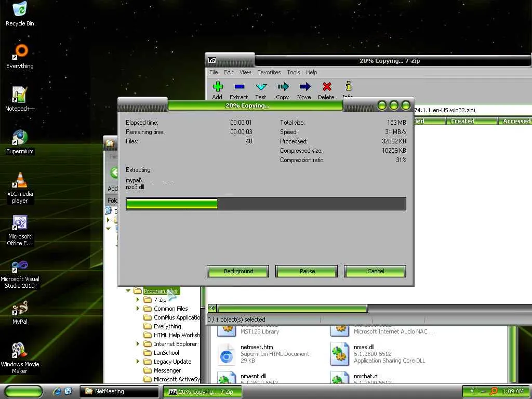Click the horizontal scrollbar thumb in 7-Zip
This screenshot has width=532, height=399.
click(x=293, y=309)
